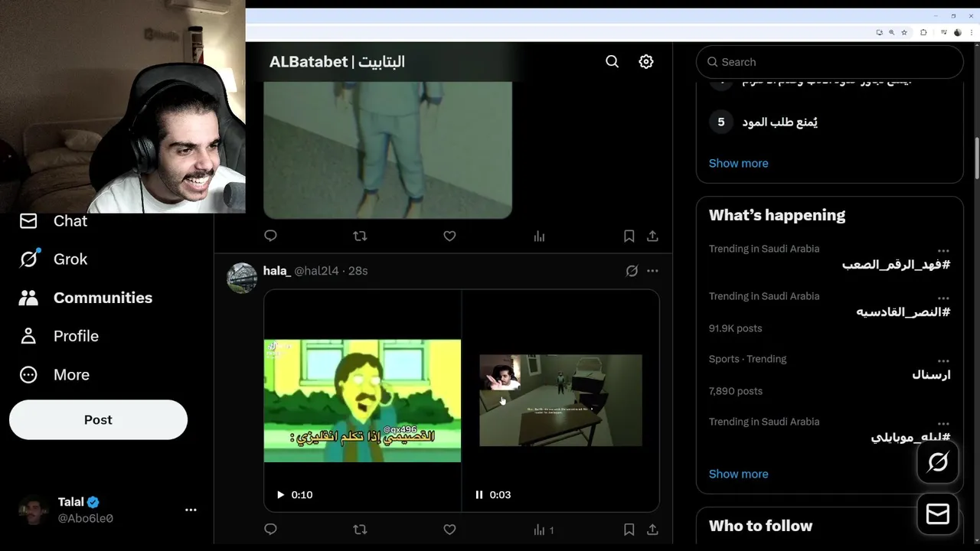This screenshot has height=551, width=980.
Task: Open trending hashtag فهد_الرقم_الصعب
Action: coord(896,265)
